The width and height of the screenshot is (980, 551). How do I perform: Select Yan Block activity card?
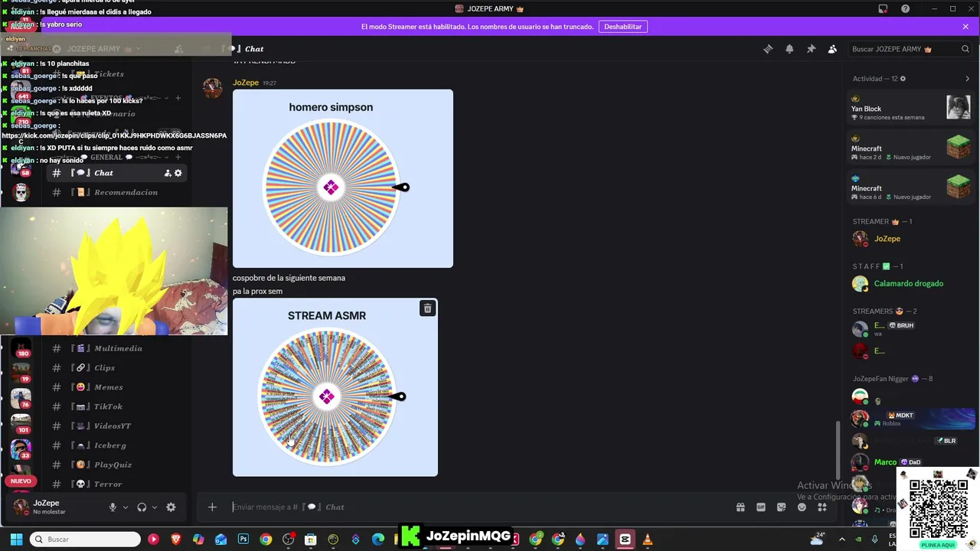point(911,108)
